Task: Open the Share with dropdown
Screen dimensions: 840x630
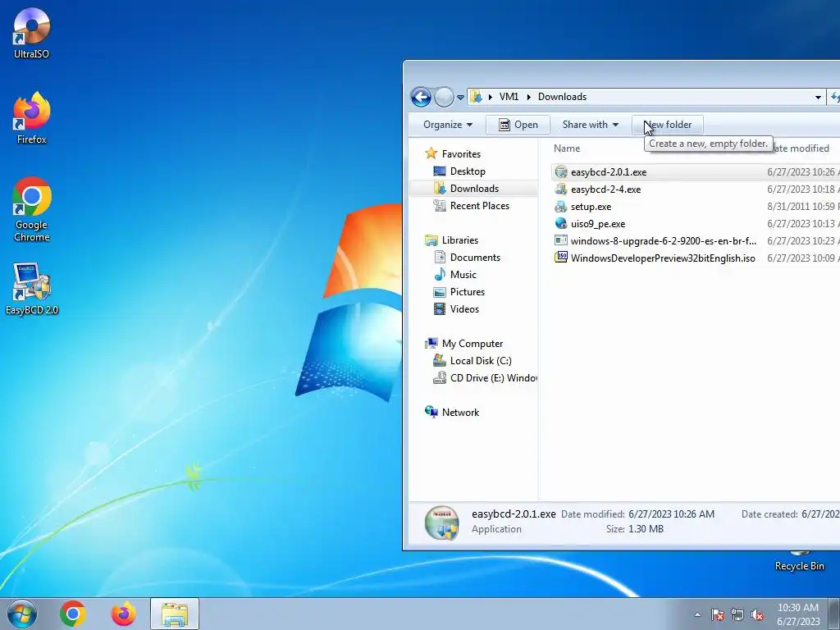Action: [591, 125]
